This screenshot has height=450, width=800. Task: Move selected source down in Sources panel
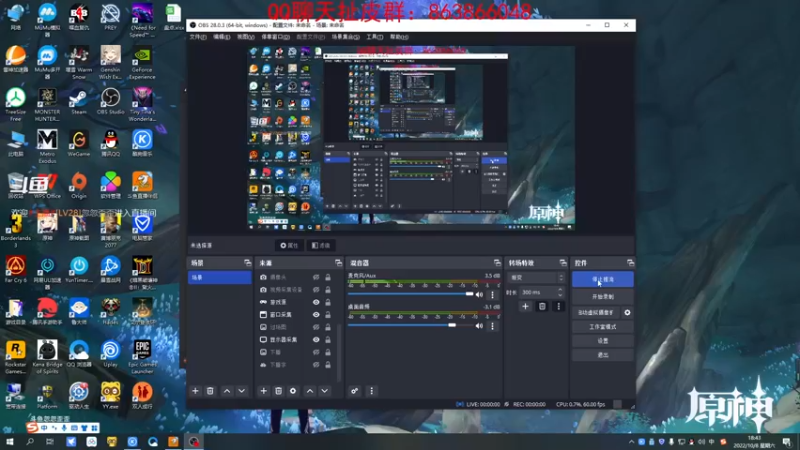click(324, 391)
